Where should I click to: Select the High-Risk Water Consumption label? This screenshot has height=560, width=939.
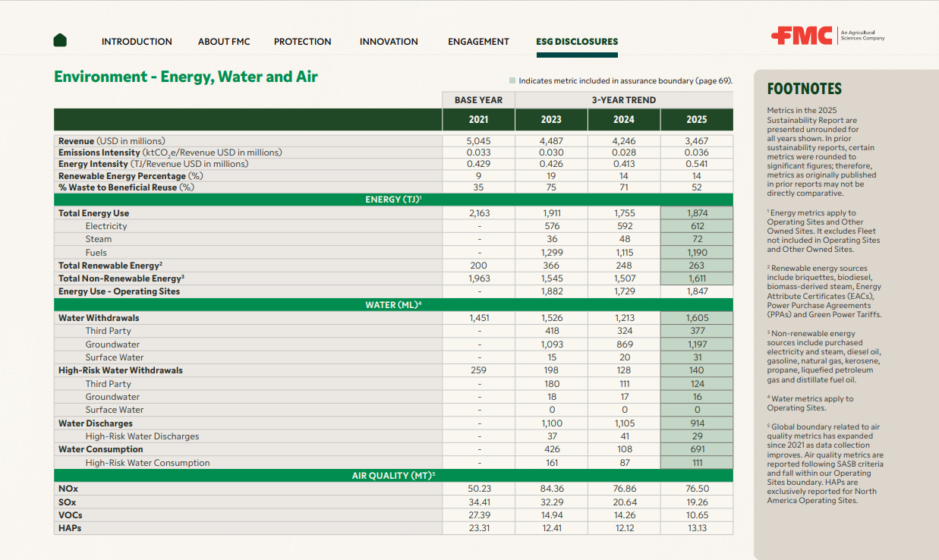(x=147, y=463)
